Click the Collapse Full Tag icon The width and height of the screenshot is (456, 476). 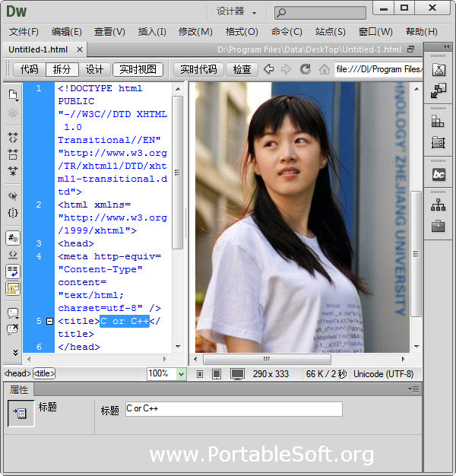point(13,138)
